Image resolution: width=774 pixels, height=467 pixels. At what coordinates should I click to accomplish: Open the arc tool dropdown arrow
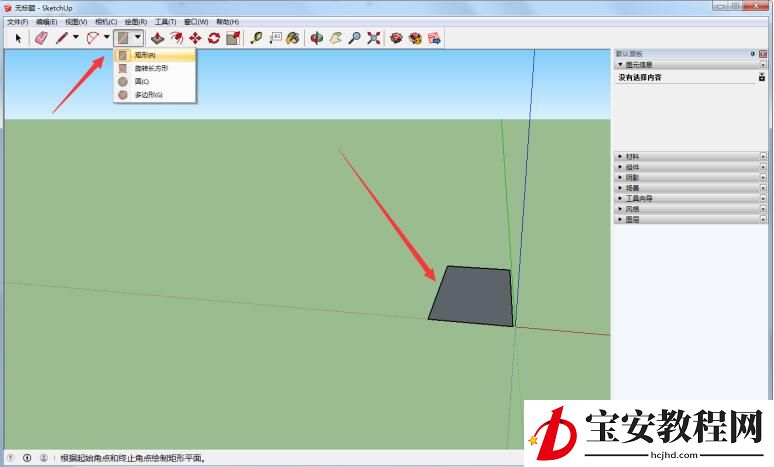[107, 37]
